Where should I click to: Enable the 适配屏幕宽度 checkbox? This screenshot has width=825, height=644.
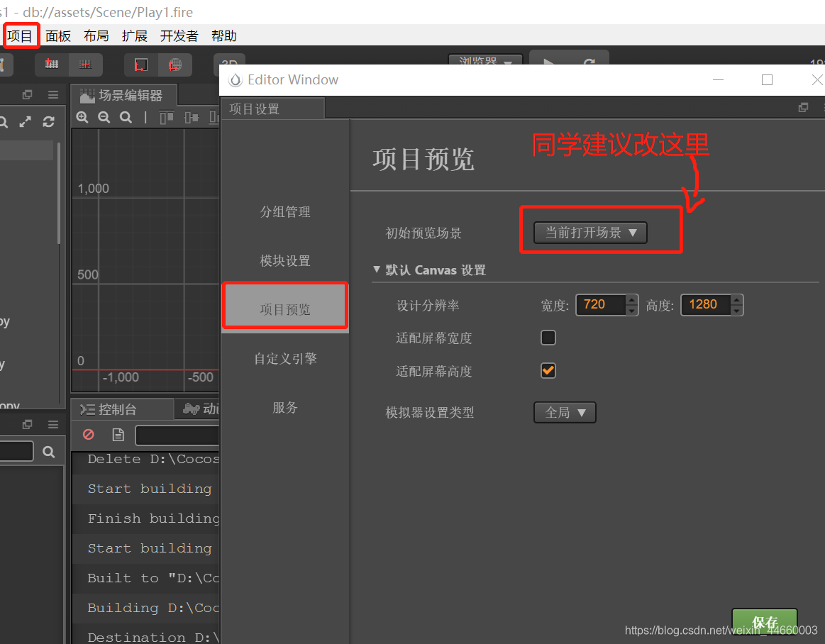click(548, 338)
